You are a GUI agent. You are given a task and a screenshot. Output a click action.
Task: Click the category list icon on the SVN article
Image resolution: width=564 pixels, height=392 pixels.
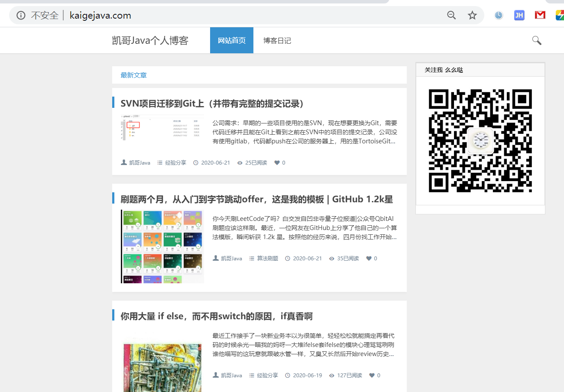160,163
